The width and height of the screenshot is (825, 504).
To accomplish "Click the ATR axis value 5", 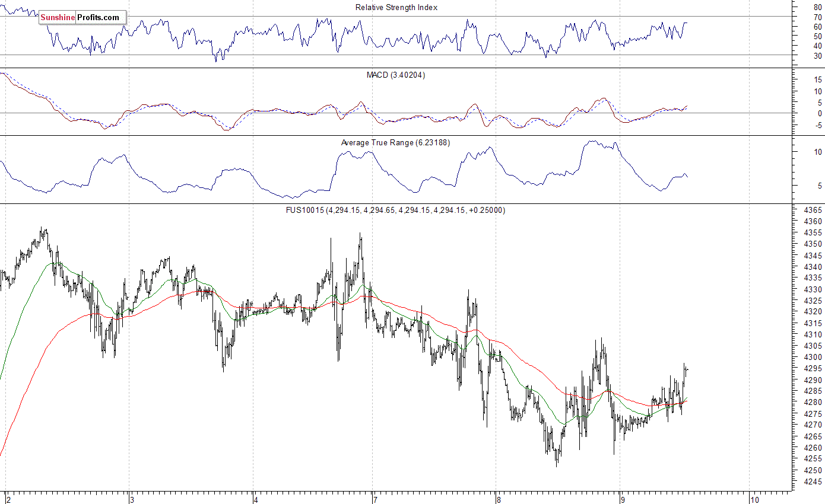I will coord(820,186).
